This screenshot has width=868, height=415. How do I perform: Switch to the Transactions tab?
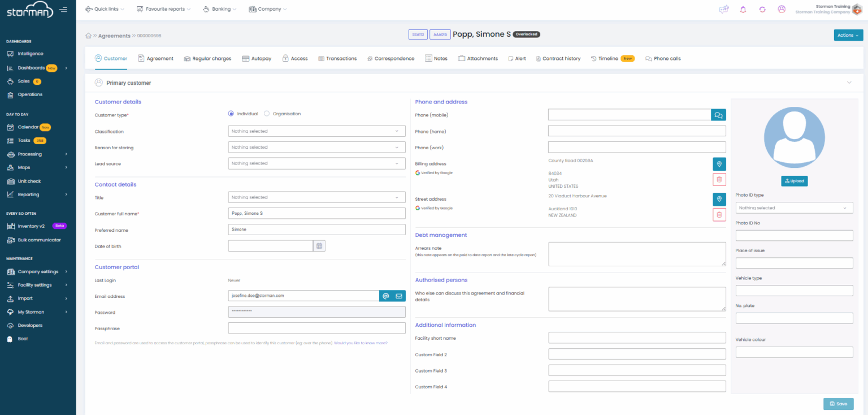click(x=337, y=58)
